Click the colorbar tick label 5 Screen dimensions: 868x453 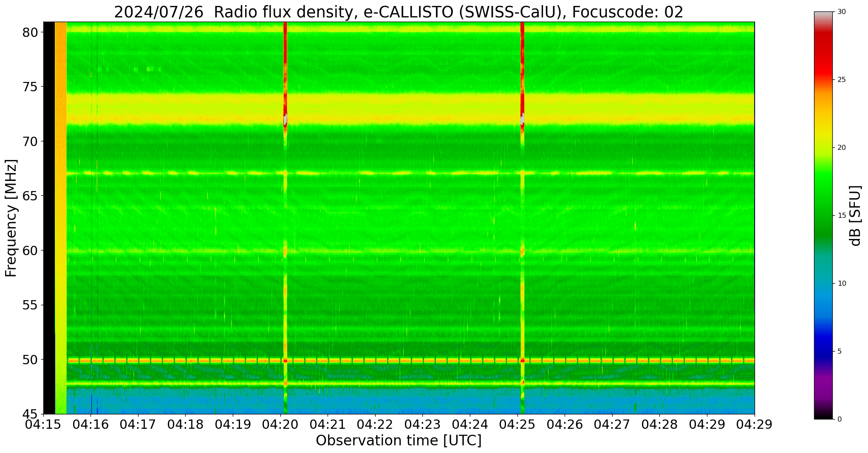click(x=839, y=352)
